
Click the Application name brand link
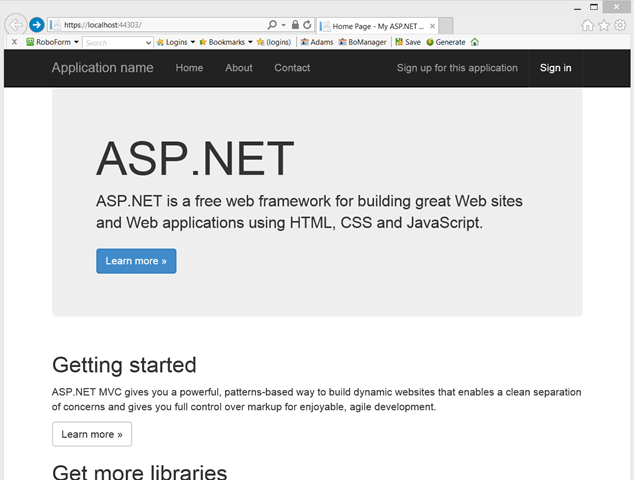pyautogui.click(x=102, y=68)
